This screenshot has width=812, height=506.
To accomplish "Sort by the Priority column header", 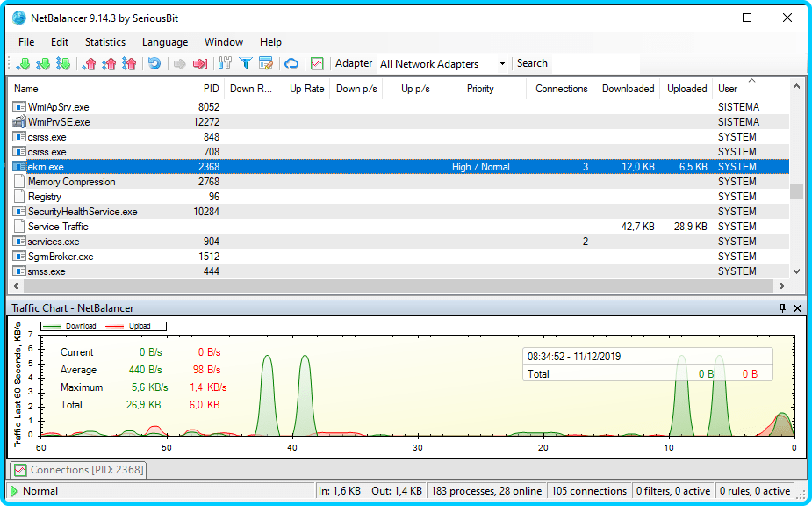I will [480, 89].
